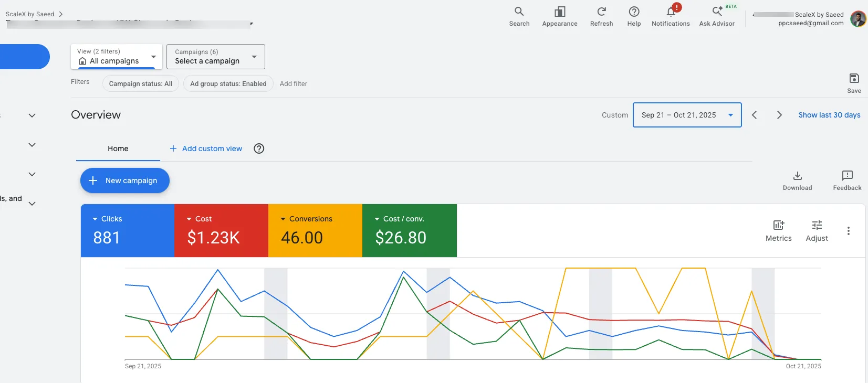
Task: Click New campaign button
Action: (125, 180)
